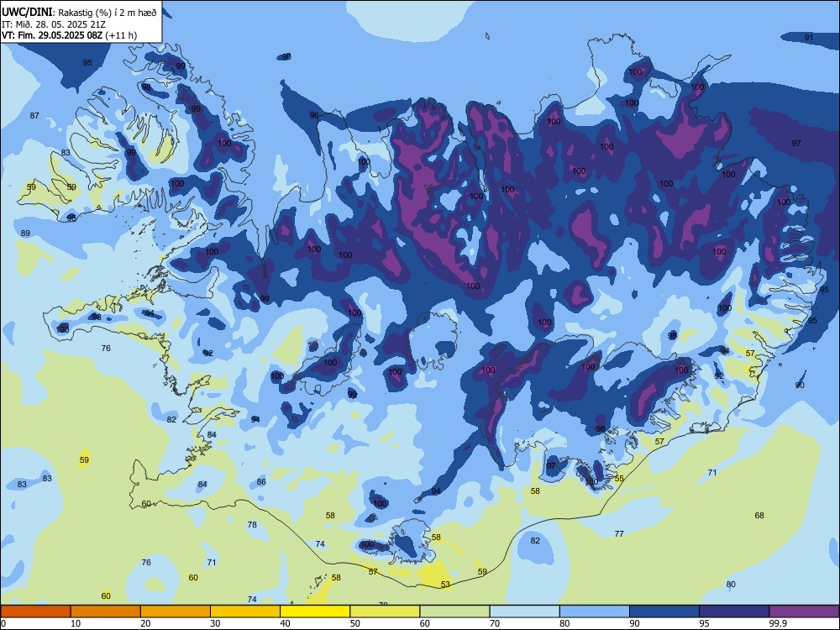Click the 99.9 legend tick label
Image resolution: width=840 pixels, height=630 pixels.
[777, 623]
